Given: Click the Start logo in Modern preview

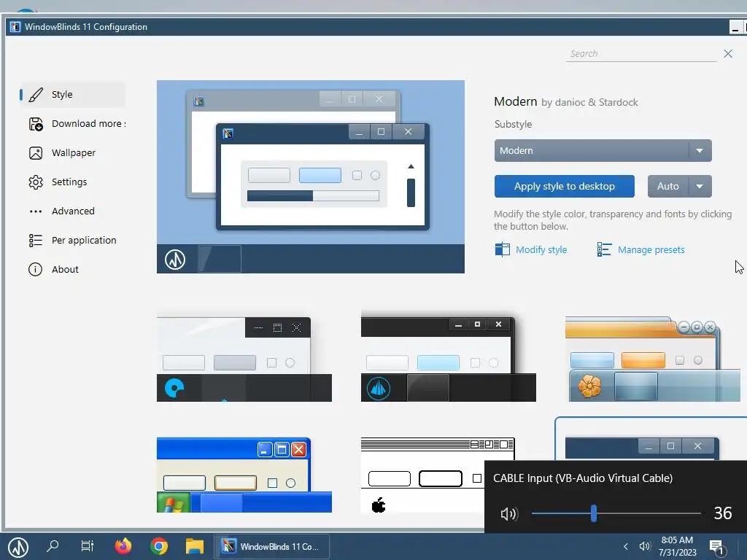Looking at the screenshot, I should pyautogui.click(x=175, y=260).
